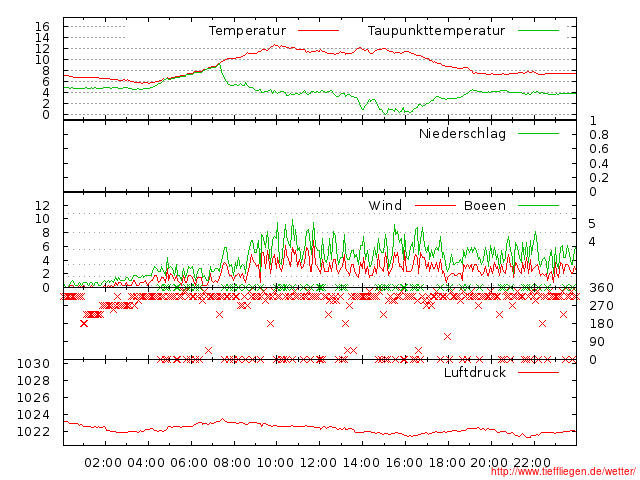This screenshot has height=480, width=640.
Task: Click the green Boeen legend line
Action: click(x=538, y=206)
